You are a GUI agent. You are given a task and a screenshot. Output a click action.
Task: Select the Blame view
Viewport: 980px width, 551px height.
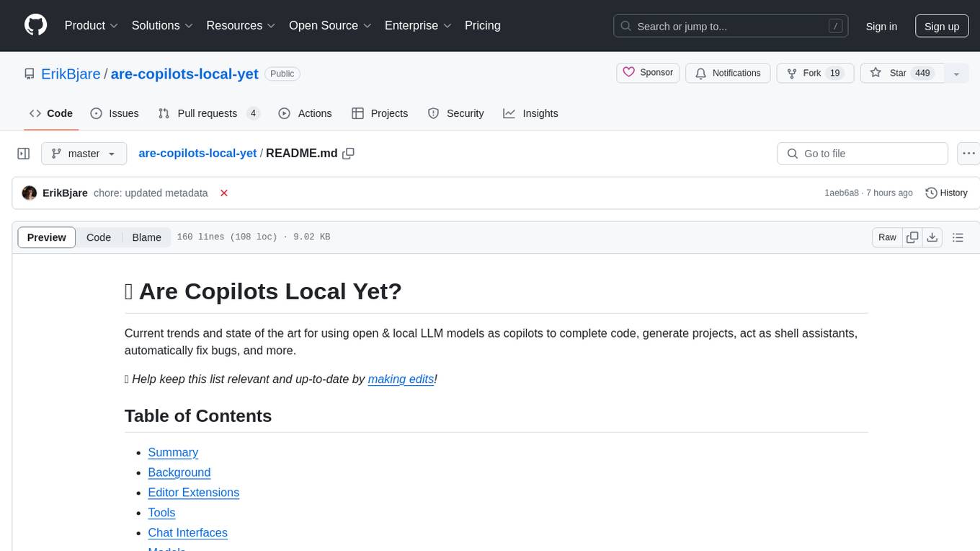pyautogui.click(x=147, y=237)
